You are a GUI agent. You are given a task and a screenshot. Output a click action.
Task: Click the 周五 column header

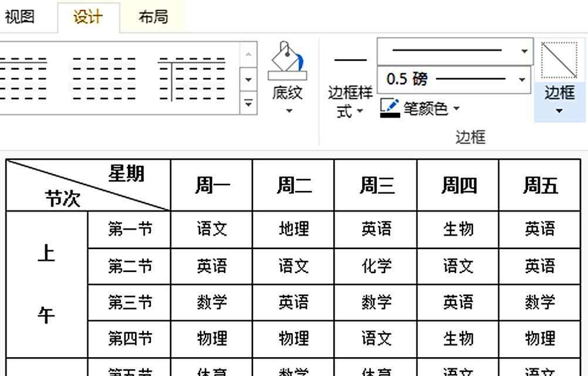(x=540, y=186)
